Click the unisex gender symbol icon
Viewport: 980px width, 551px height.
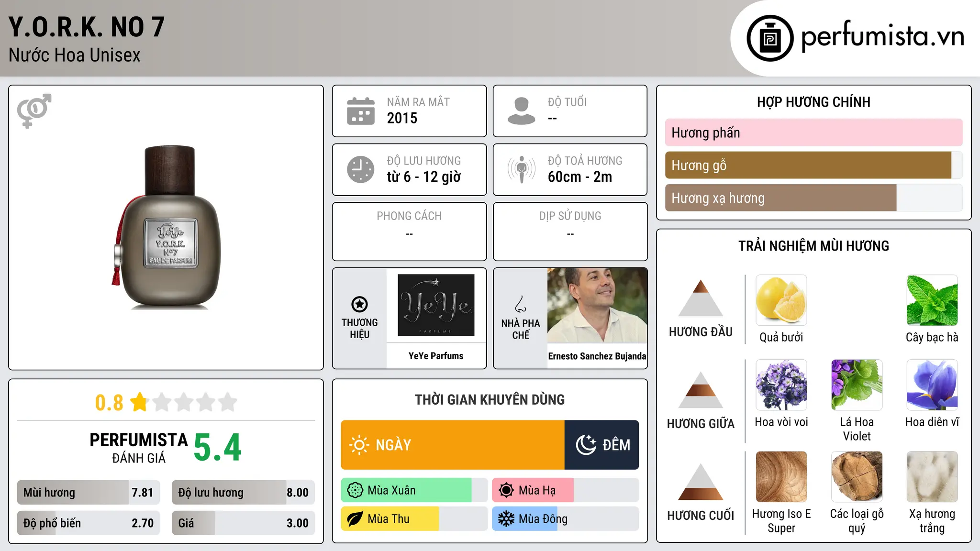(34, 110)
